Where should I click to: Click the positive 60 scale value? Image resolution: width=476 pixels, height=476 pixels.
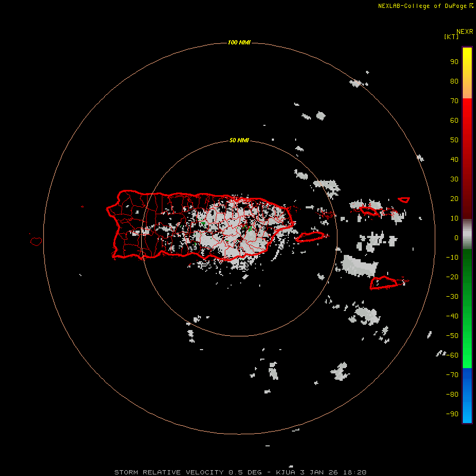point(454,120)
